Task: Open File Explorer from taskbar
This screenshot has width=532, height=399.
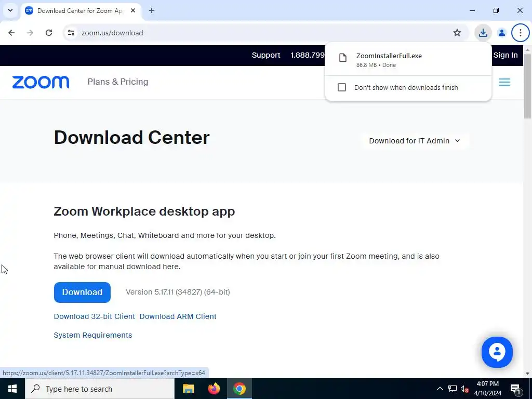Action: tap(188, 389)
